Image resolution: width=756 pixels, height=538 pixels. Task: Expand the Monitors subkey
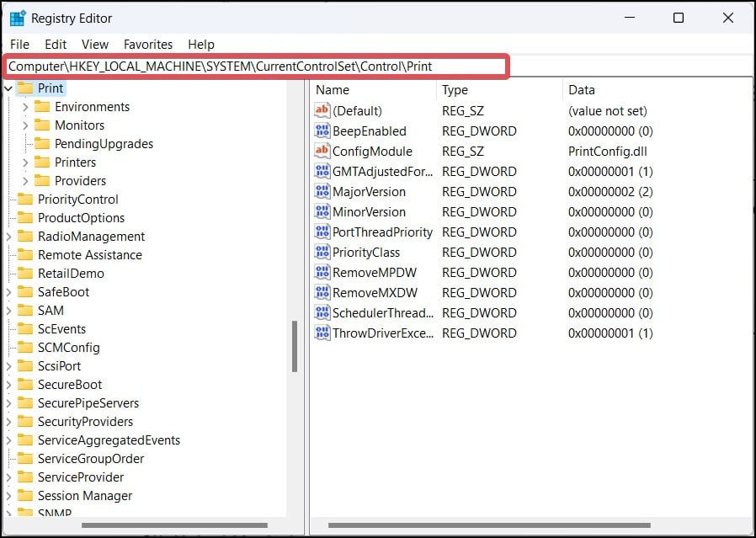[25, 125]
